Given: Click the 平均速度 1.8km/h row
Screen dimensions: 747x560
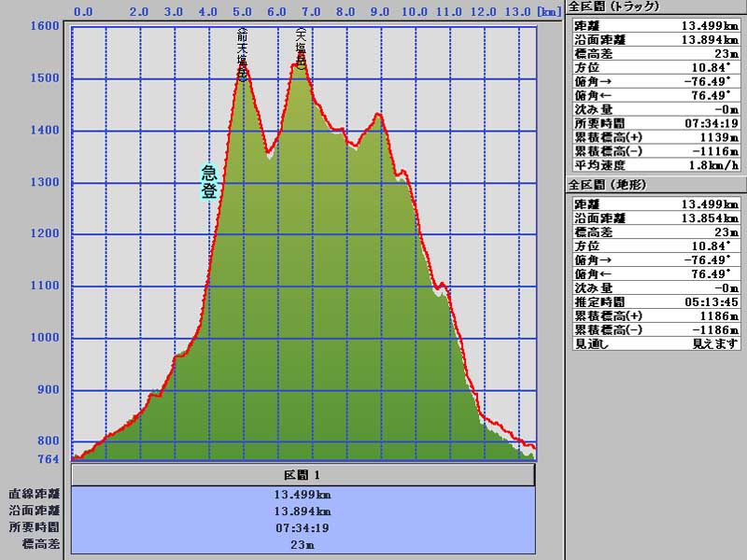Looking at the screenshot, I should tap(655, 165).
